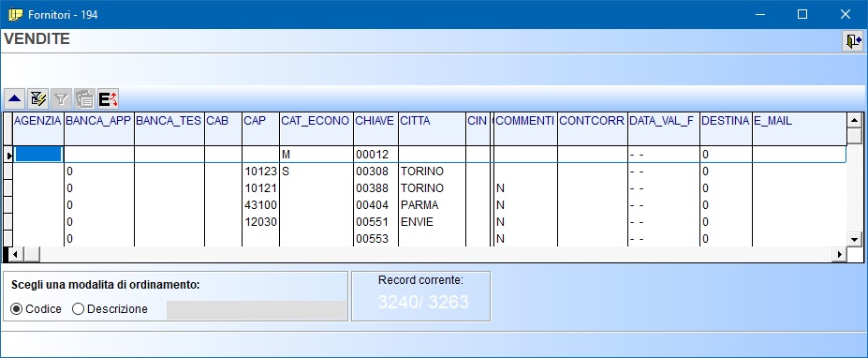Minimize the Fornitori window
The width and height of the screenshot is (868, 358).
pos(759,14)
